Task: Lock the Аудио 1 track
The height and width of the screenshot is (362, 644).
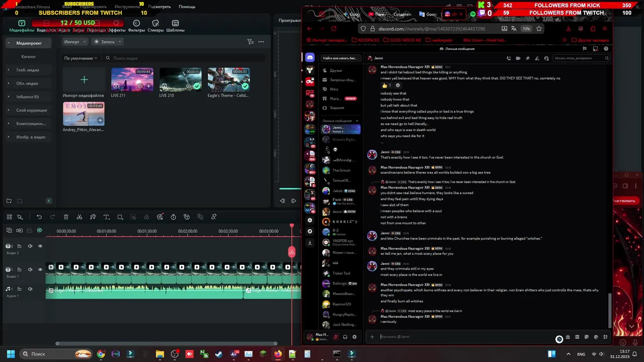Action: [19, 289]
